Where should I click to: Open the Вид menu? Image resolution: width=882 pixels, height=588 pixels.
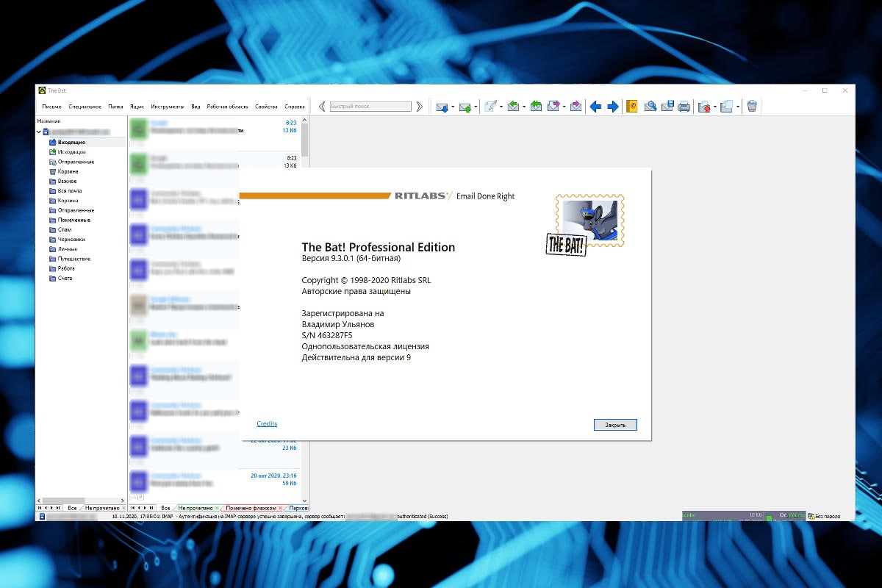196,107
